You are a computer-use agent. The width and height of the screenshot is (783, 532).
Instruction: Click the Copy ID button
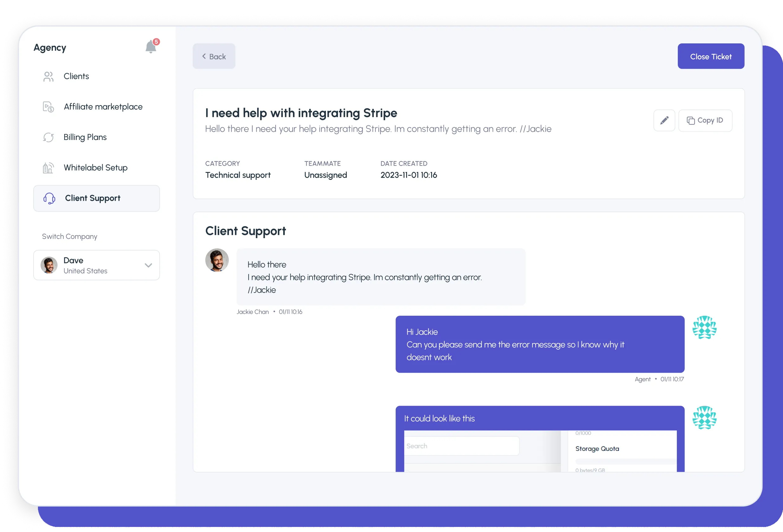tap(705, 121)
